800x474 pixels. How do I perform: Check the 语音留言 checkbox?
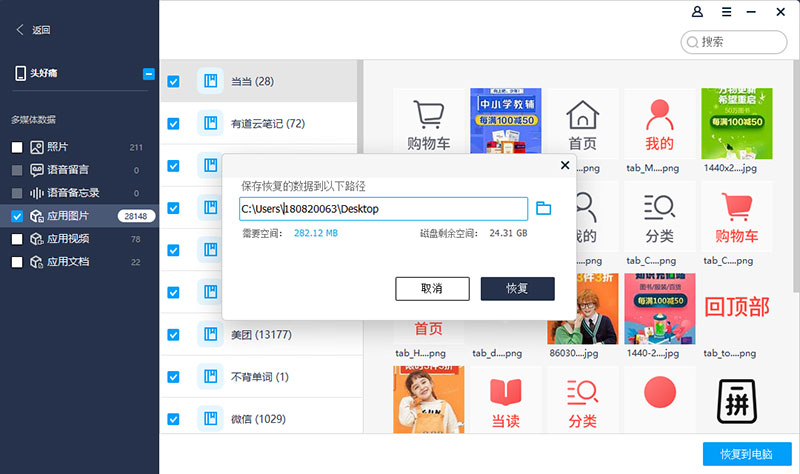17,170
